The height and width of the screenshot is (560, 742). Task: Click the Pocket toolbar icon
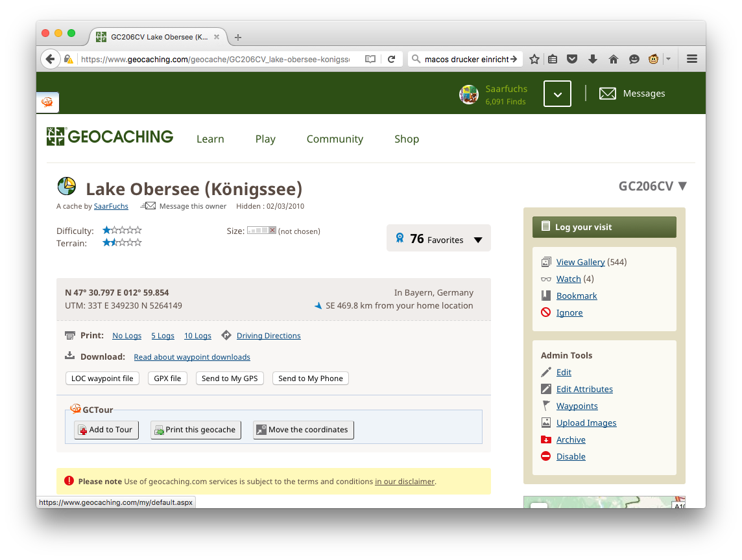coord(572,59)
